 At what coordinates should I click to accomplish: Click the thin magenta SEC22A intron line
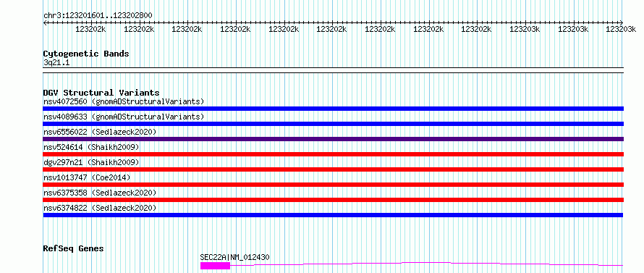[x=426, y=263]
